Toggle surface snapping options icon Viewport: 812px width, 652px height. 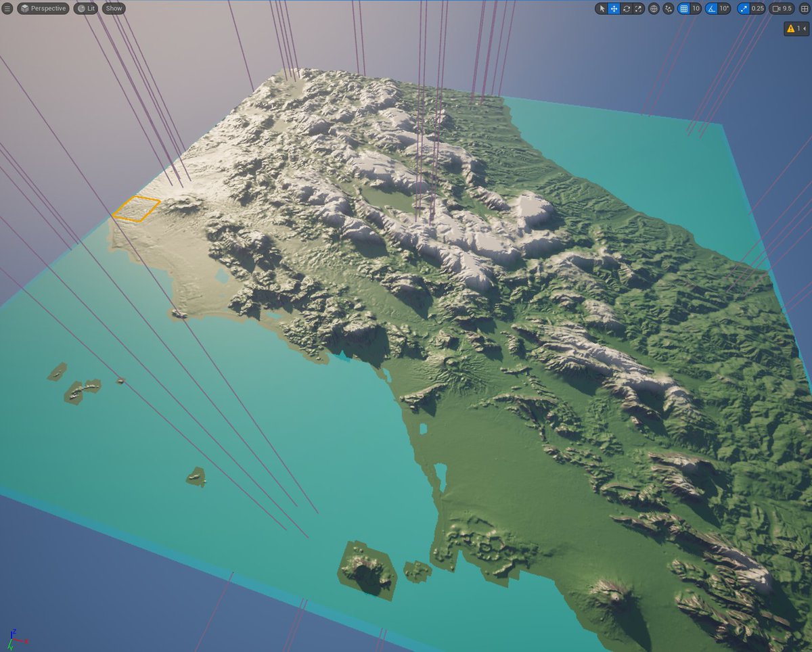pyautogui.click(x=669, y=9)
